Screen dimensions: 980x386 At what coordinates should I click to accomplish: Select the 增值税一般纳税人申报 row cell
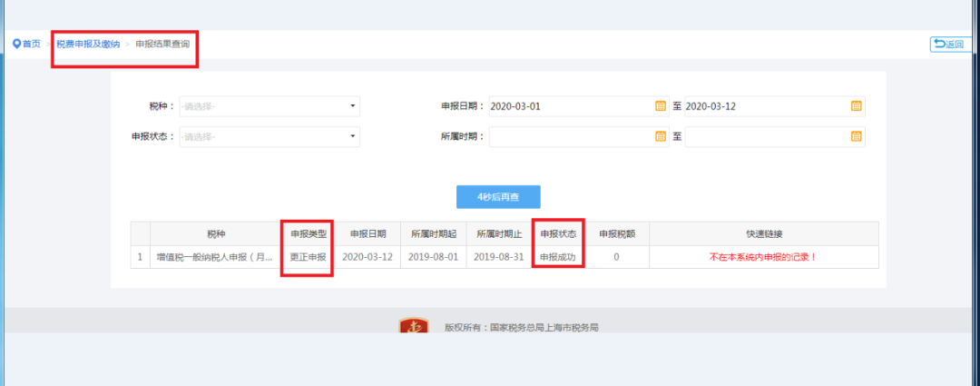tap(214, 257)
